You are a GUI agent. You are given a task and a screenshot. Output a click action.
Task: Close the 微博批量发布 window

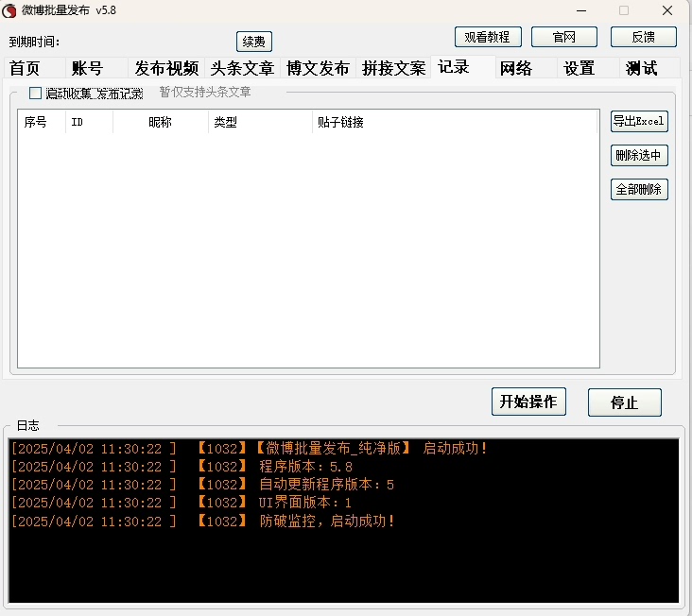667,10
